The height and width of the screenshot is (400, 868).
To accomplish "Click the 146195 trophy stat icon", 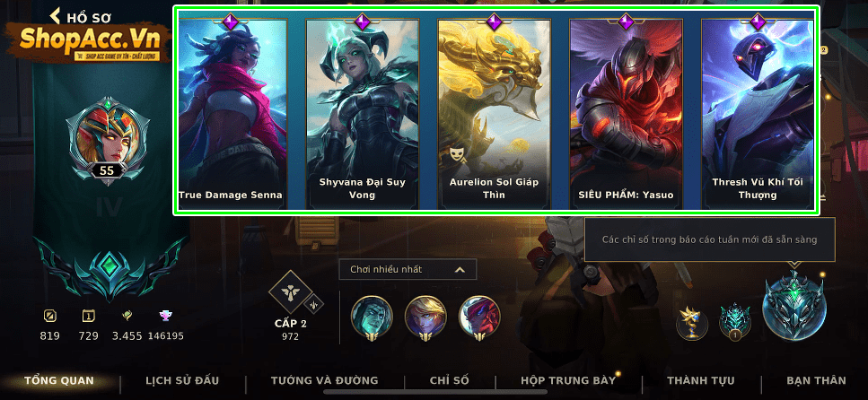I will [x=165, y=316].
